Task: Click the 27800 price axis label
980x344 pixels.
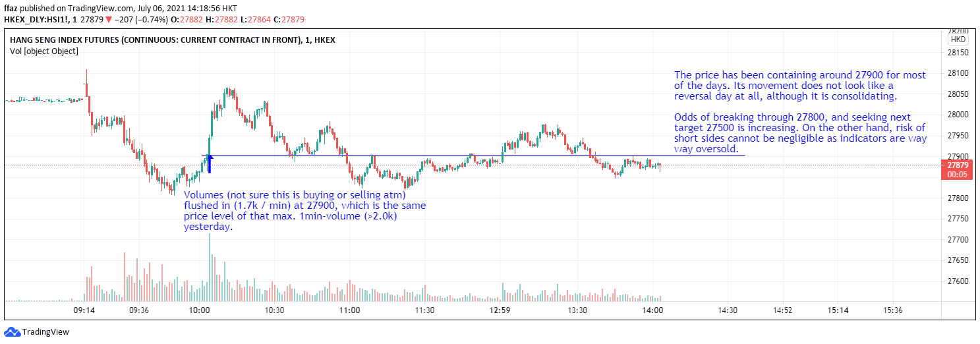Action: (957, 198)
